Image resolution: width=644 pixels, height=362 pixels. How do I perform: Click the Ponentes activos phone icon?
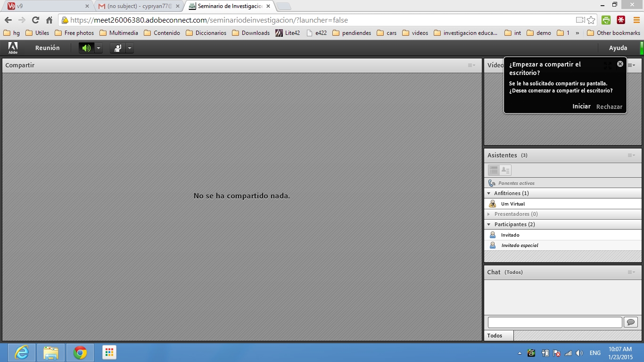click(x=492, y=183)
